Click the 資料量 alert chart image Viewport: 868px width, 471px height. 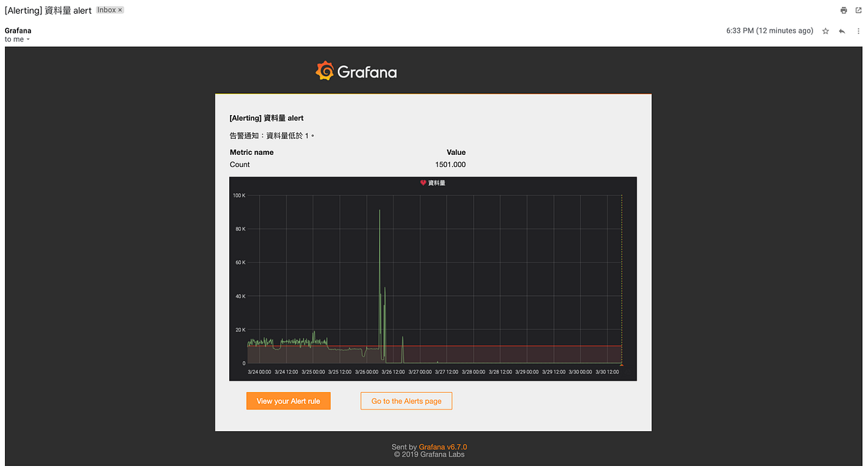[x=433, y=279]
